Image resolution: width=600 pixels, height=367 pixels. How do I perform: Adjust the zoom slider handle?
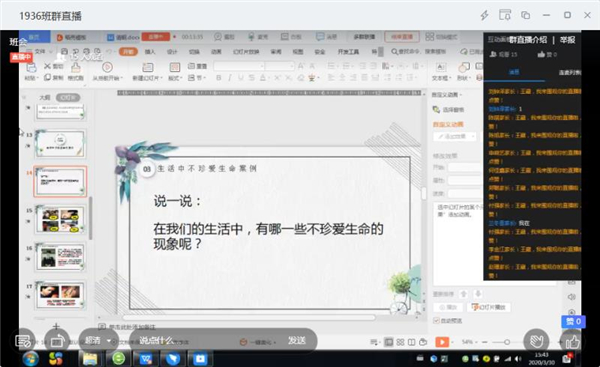click(x=507, y=342)
